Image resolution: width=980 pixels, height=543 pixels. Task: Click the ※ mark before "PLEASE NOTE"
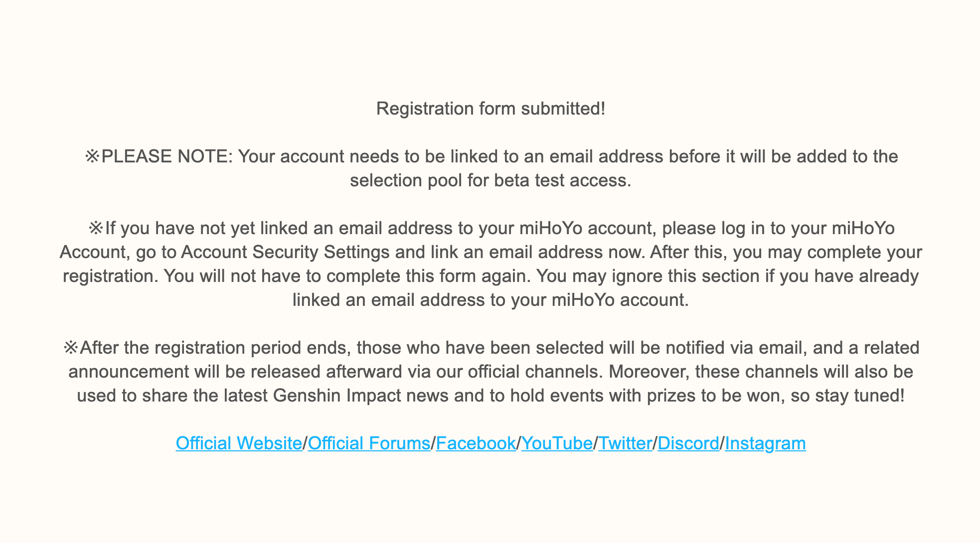[x=92, y=156]
